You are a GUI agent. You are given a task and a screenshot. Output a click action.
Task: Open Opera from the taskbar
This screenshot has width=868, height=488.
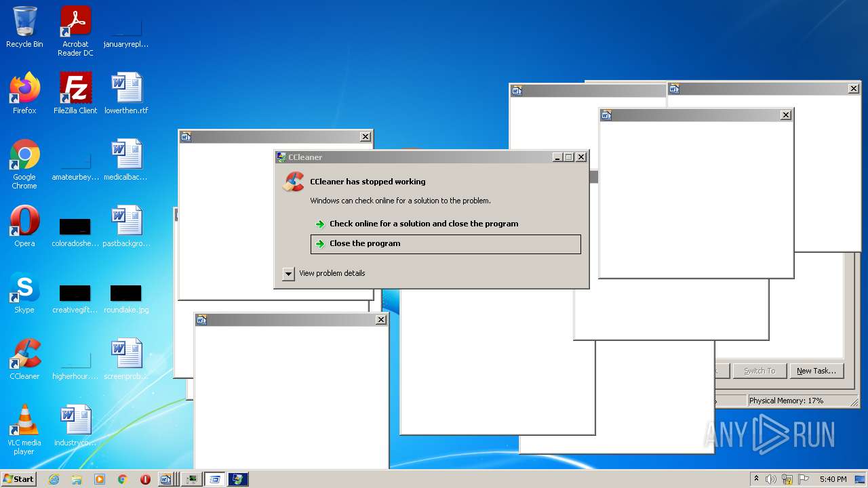tap(145, 479)
